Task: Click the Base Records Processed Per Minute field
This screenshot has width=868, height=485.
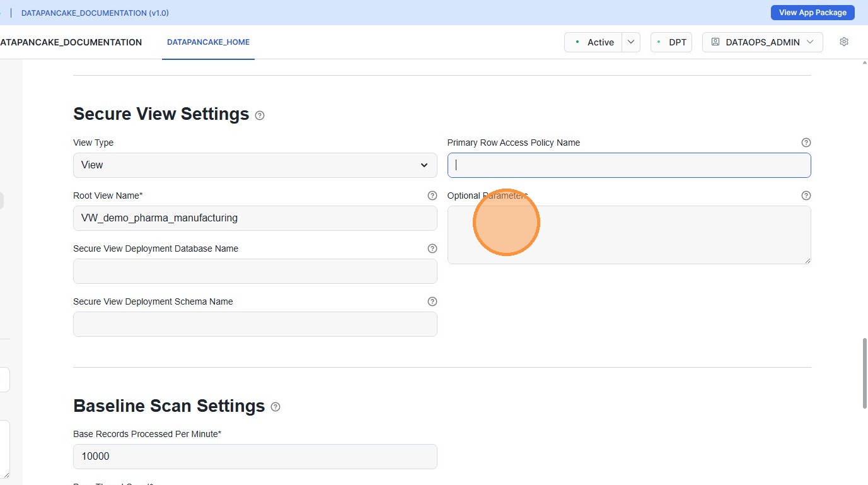Action: [x=255, y=457]
